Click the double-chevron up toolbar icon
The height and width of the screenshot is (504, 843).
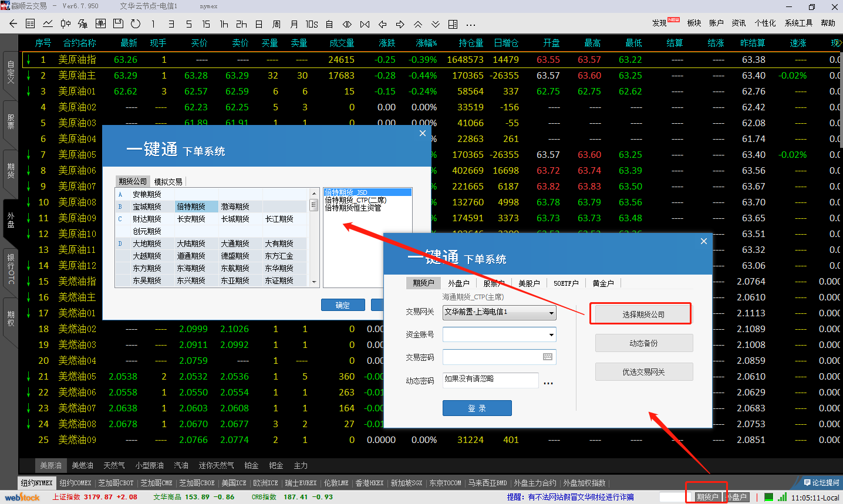[418, 24]
